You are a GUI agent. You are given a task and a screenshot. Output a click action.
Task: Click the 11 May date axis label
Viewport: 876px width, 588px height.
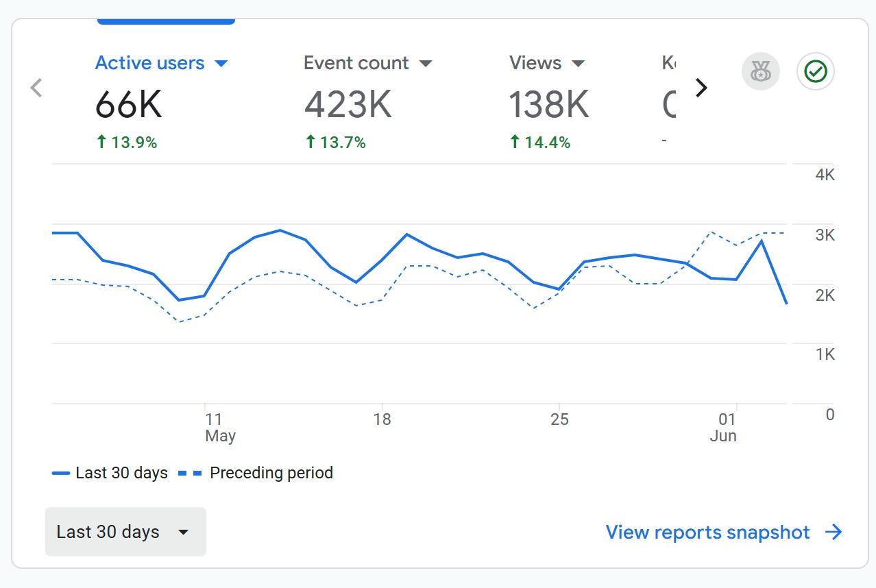[219, 428]
